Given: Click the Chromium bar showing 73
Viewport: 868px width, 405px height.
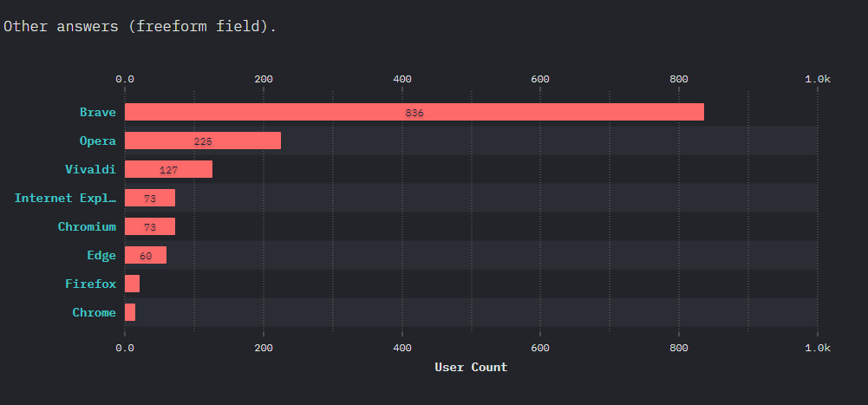Looking at the screenshot, I should pos(150,226).
